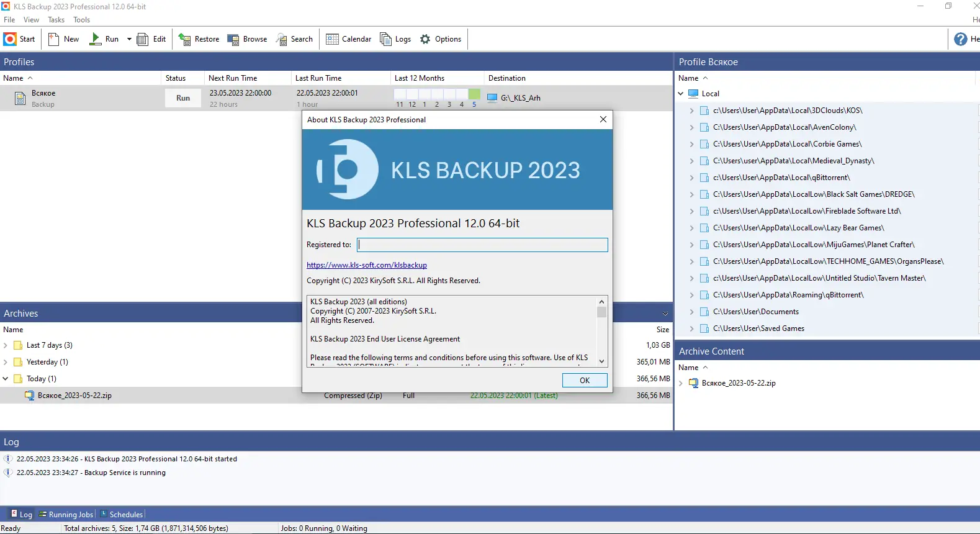This screenshot has height=534, width=980.
Task: Click the Last 7 days folder icon
Action: [18, 345]
